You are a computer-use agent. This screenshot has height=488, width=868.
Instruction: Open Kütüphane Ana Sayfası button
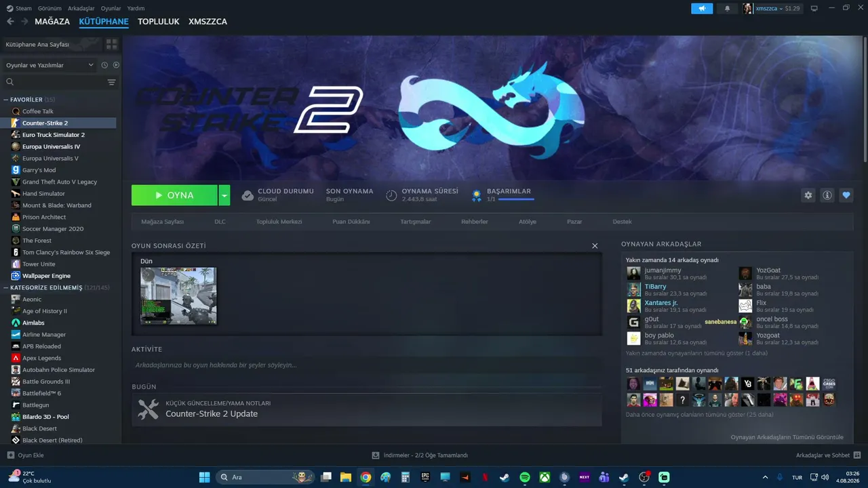52,44
